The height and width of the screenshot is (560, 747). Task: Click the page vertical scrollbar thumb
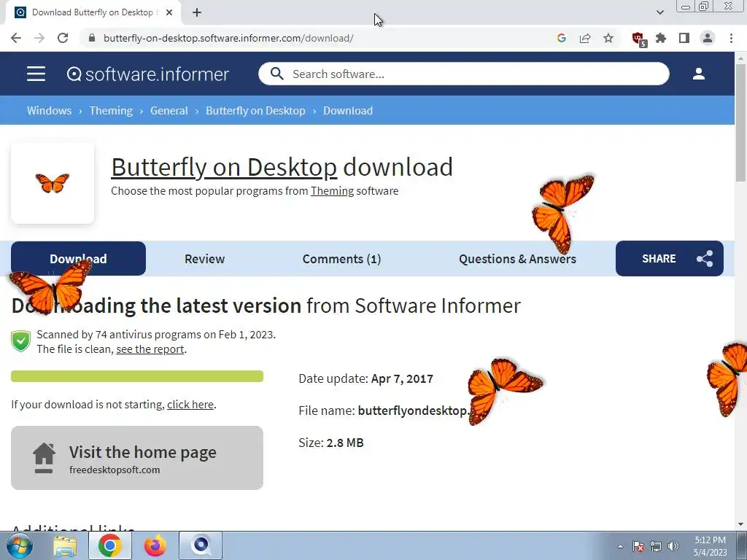click(x=740, y=122)
